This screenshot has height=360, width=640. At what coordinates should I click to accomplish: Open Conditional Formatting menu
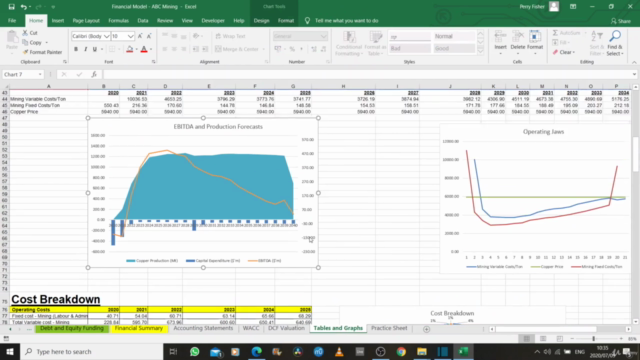tap(349, 43)
